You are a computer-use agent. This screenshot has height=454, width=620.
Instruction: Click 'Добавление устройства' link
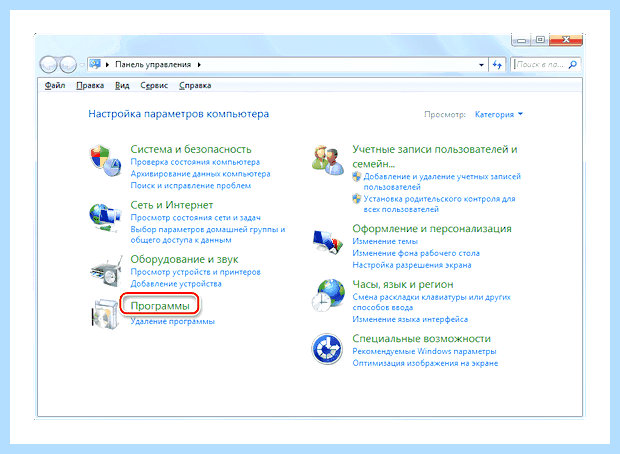click(x=176, y=284)
